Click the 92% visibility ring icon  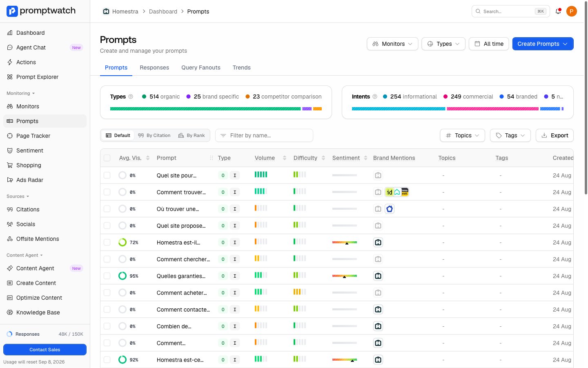coord(122,360)
